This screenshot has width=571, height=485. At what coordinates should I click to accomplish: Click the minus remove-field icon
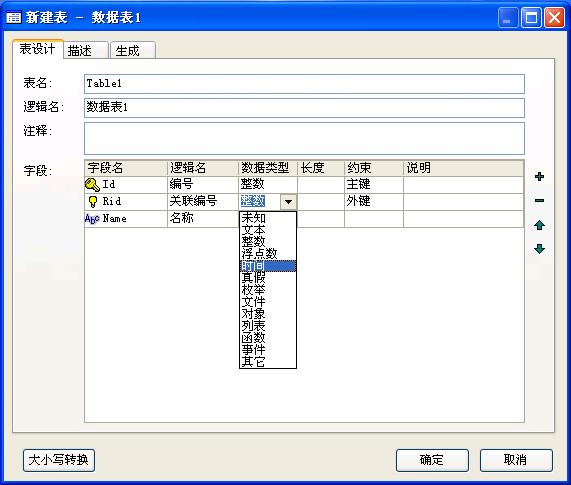click(x=539, y=201)
